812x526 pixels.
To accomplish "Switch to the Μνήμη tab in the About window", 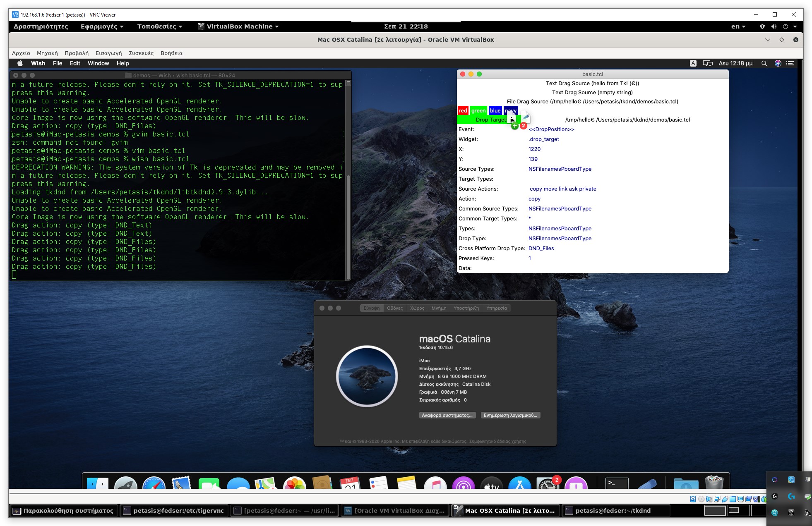I will point(439,308).
